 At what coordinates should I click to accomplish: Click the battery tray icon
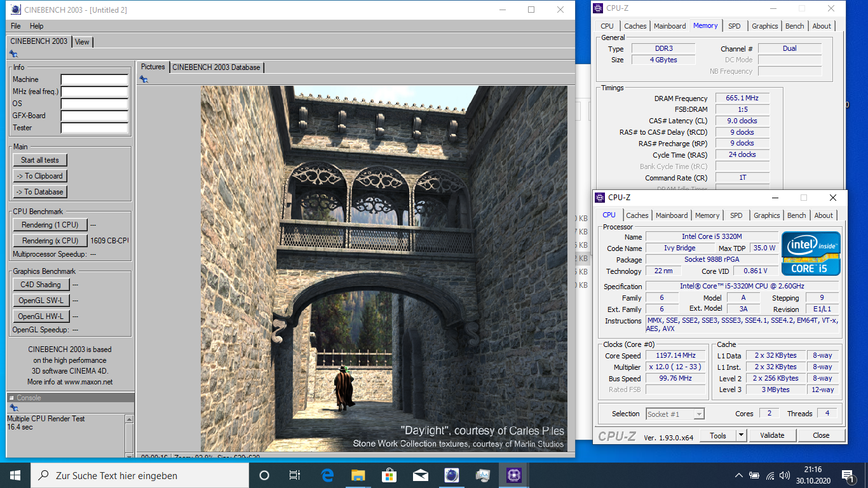coord(754,475)
